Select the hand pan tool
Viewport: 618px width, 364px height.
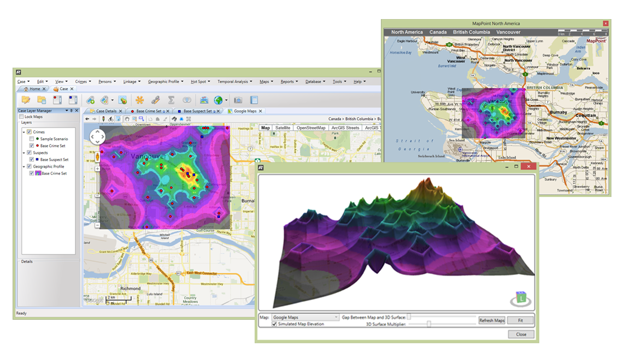tap(126, 118)
